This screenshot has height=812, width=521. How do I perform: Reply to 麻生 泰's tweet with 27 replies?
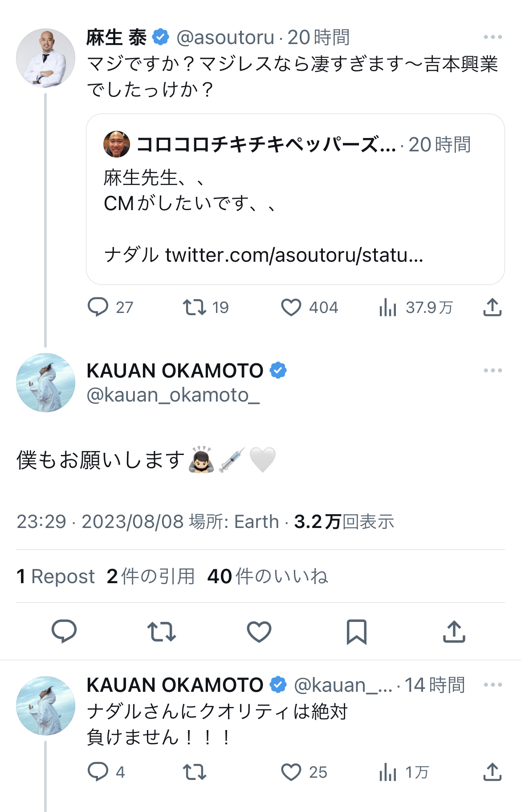[98, 307]
